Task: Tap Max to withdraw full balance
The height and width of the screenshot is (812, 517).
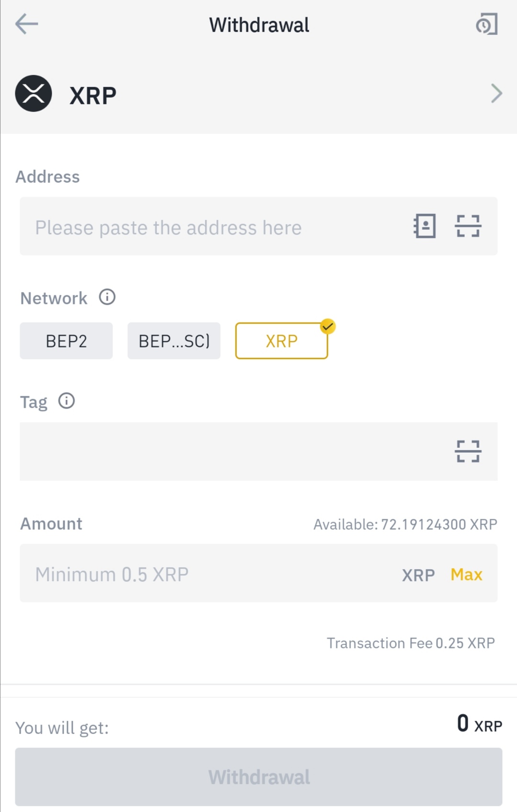Action: 466,574
